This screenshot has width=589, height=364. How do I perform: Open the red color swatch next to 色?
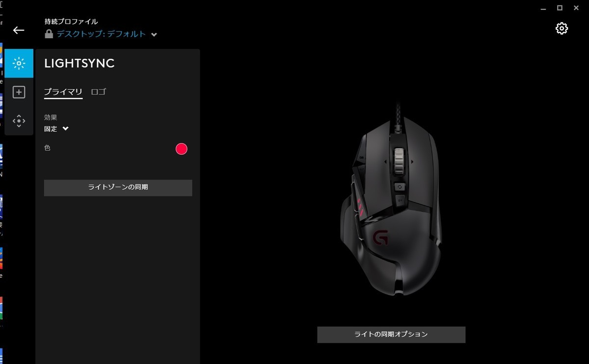click(182, 149)
